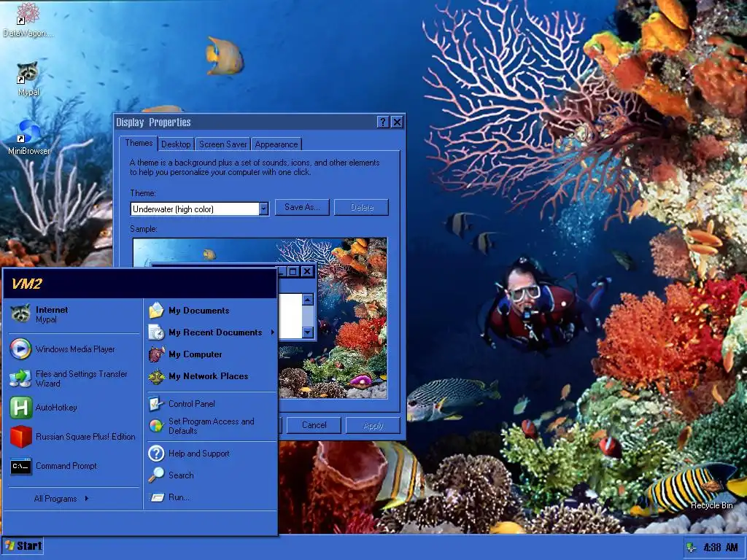The width and height of the screenshot is (747, 560).
Task: Click the taskbar clock showing 4:38 AM
Action: (720, 548)
